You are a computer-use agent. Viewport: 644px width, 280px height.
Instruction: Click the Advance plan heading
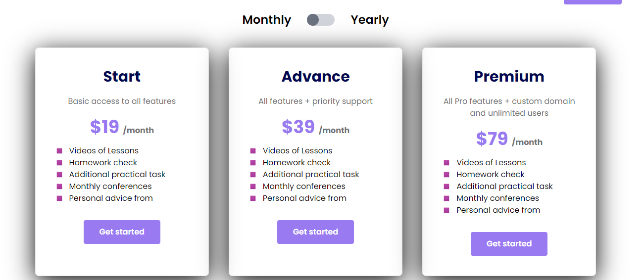pos(315,77)
